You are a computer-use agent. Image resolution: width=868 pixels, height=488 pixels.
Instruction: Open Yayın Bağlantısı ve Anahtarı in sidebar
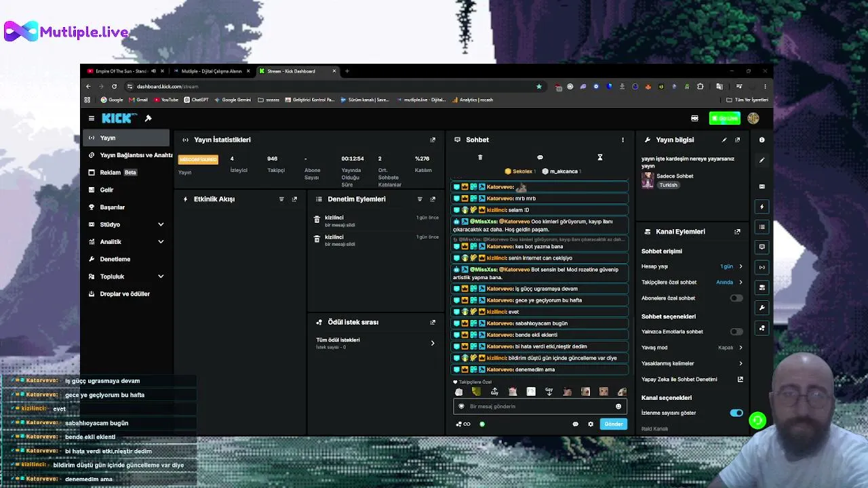pos(129,155)
